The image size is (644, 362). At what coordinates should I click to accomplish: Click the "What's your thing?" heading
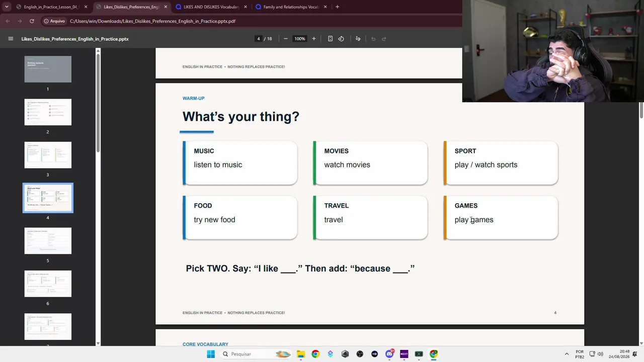(240, 117)
